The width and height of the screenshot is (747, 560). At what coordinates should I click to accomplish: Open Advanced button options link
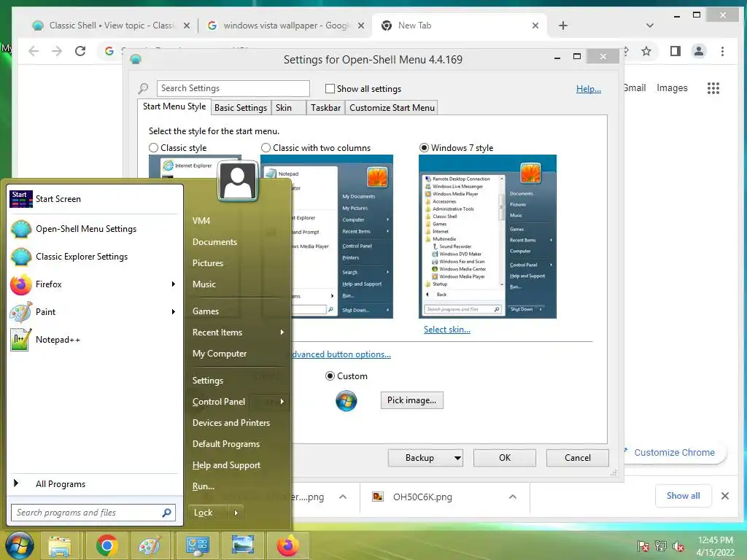[x=341, y=354]
